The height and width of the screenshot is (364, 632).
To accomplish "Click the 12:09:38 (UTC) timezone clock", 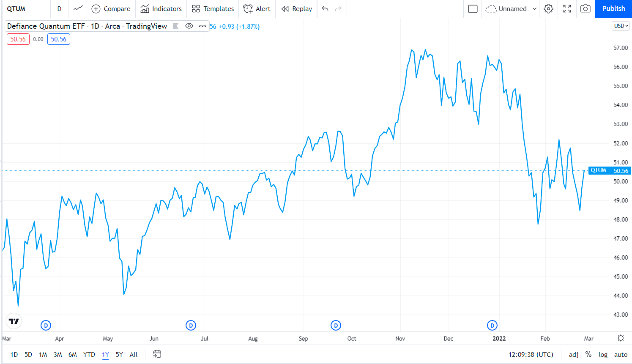I will coord(531,354).
